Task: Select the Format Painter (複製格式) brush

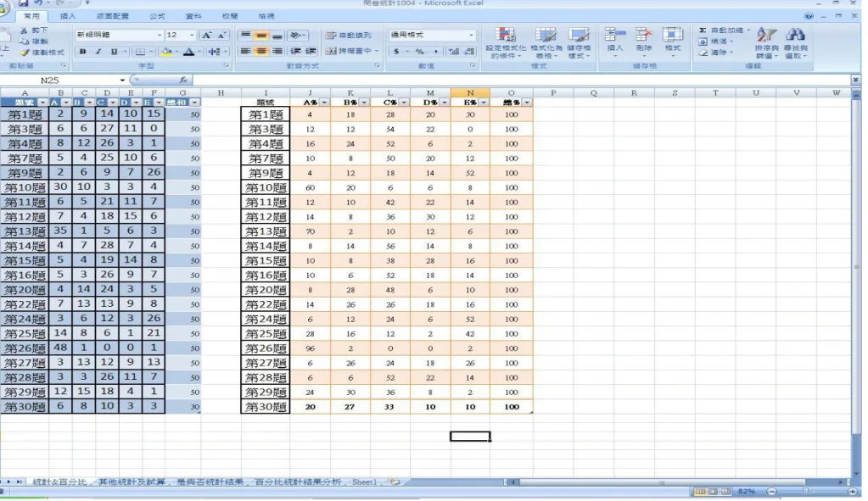Action: pyautogui.click(x=24, y=53)
